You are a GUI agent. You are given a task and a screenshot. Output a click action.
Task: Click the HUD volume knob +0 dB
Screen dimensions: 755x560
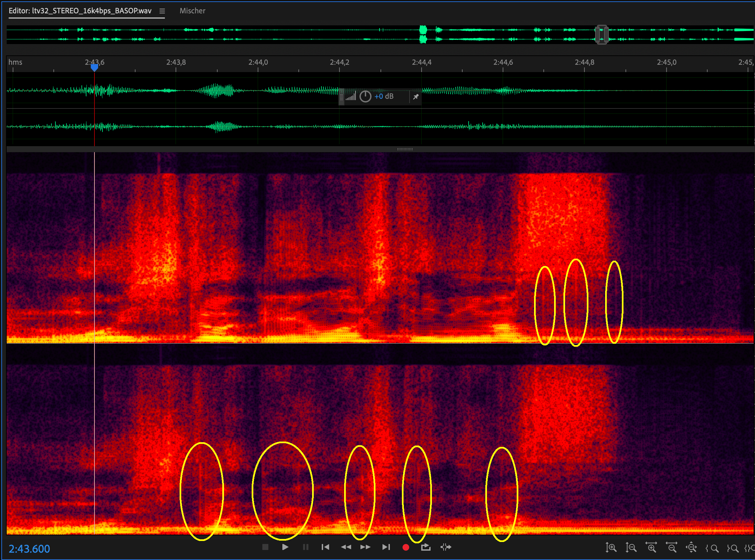pyautogui.click(x=365, y=96)
